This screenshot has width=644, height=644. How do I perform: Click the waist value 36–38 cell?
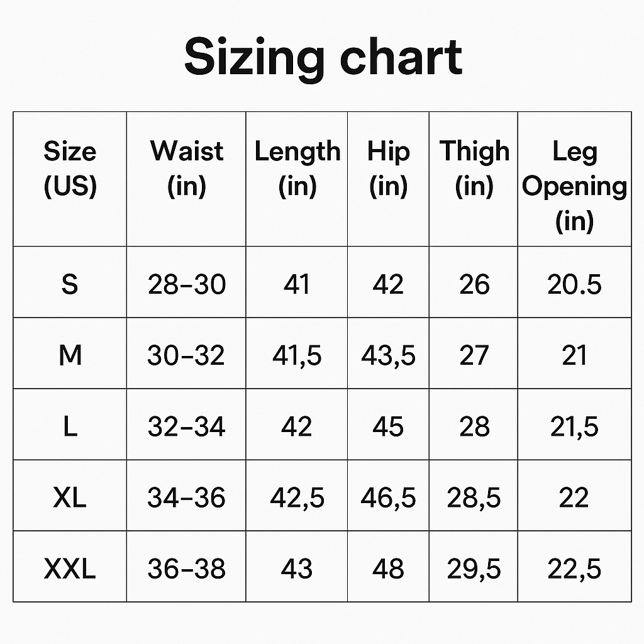(x=186, y=569)
